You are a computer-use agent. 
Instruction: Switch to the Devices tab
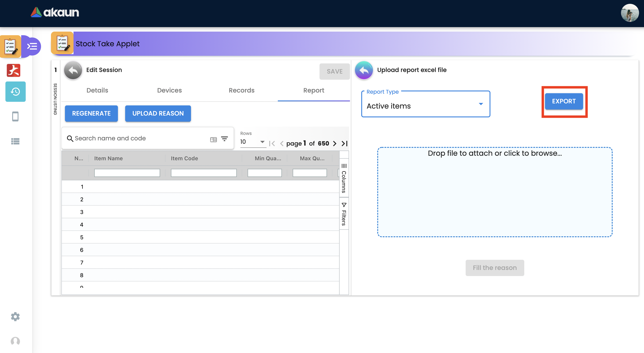(169, 90)
